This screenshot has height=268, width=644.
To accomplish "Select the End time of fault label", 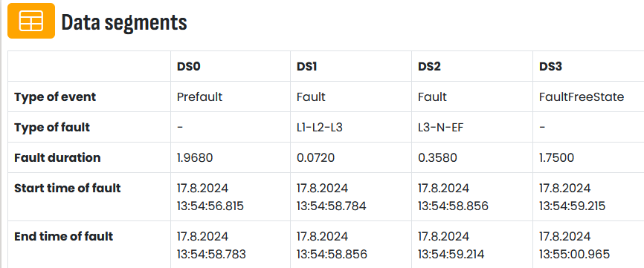I will [64, 236].
